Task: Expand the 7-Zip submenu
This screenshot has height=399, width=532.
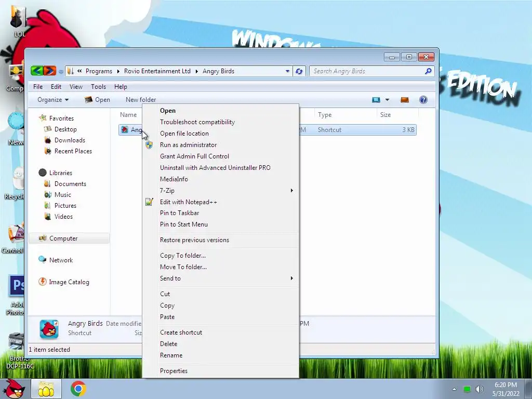Action: (x=291, y=190)
